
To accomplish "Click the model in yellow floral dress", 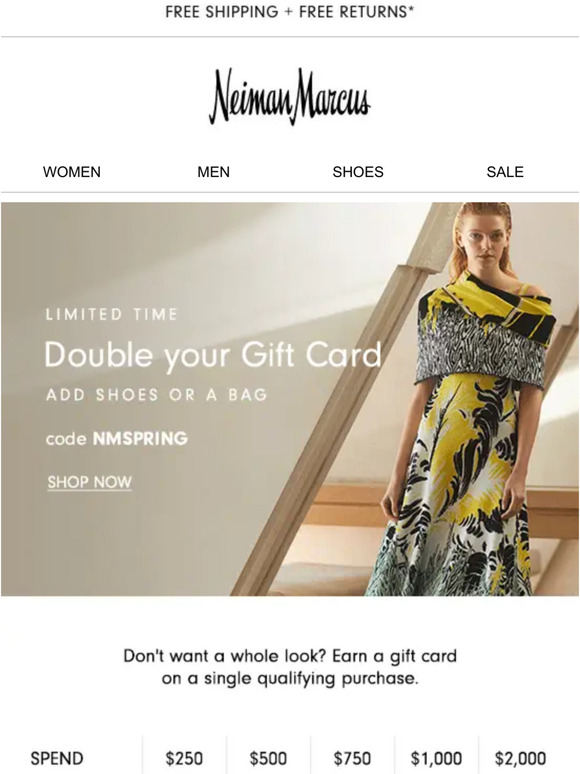I will tap(474, 400).
